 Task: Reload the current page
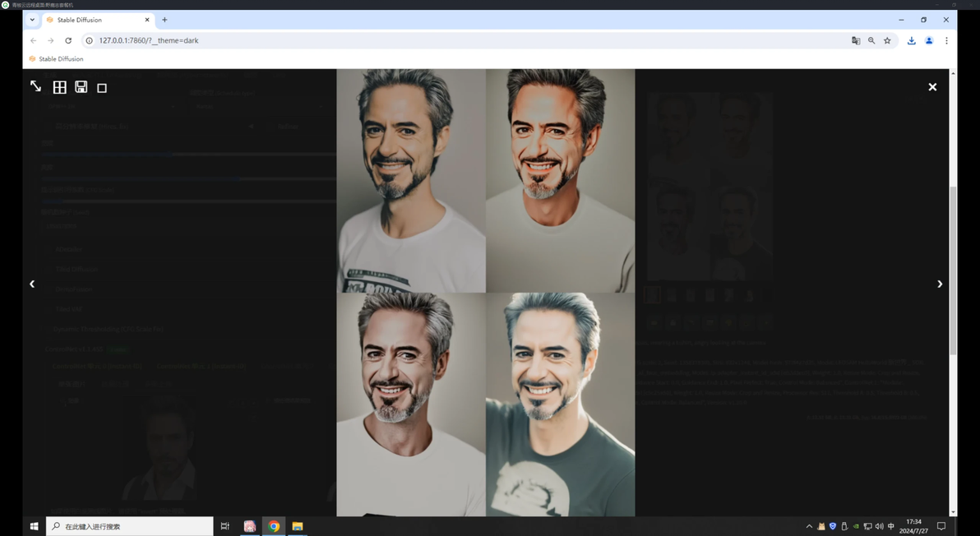coord(68,40)
